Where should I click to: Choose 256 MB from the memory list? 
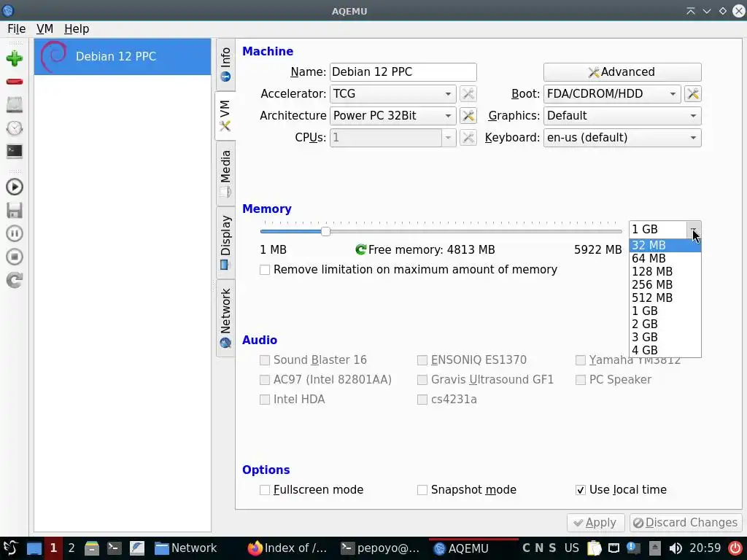coord(665,285)
